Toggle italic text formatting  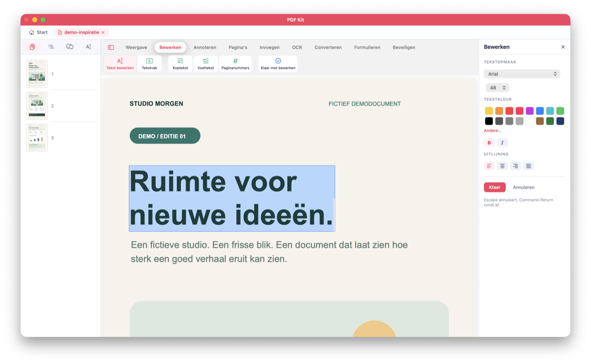pyautogui.click(x=502, y=143)
